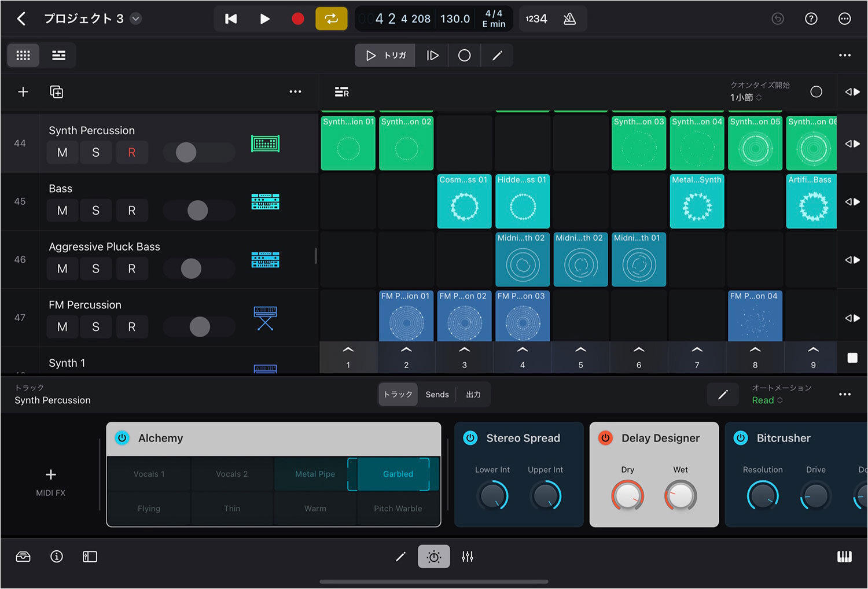Open the browser tray icon at bottom left

(x=23, y=557)
